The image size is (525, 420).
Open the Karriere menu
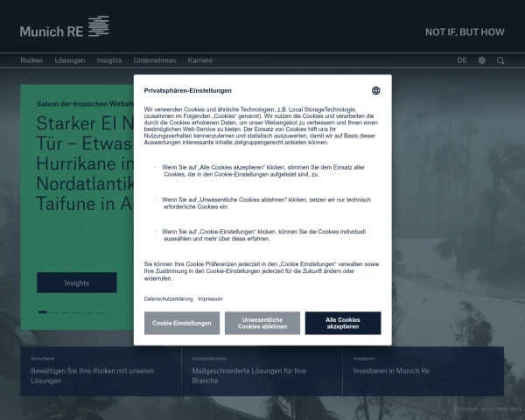(200, 60)
